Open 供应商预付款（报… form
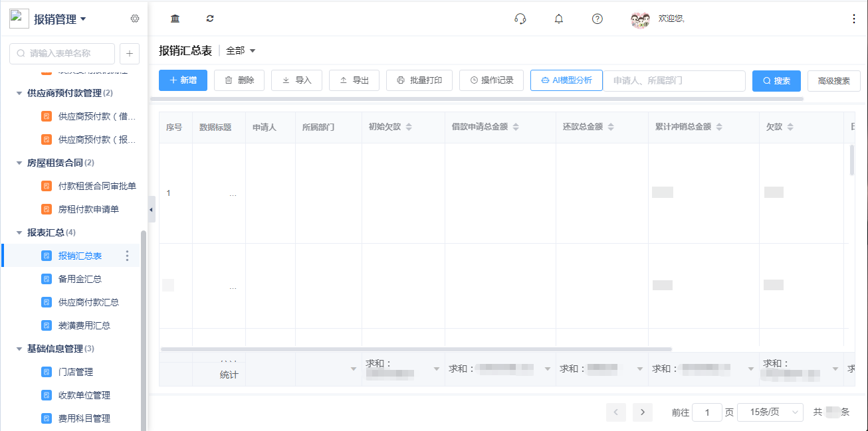 [x=97, y=139]
